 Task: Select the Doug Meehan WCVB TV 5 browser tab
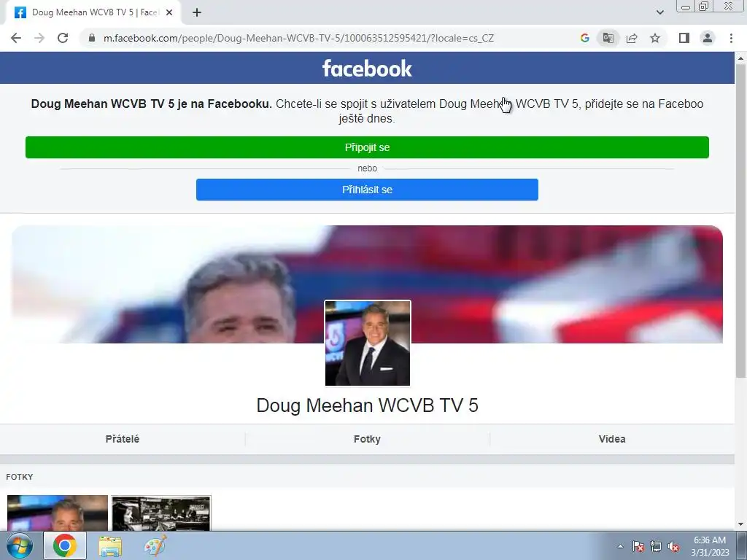[x=93, y=13]
